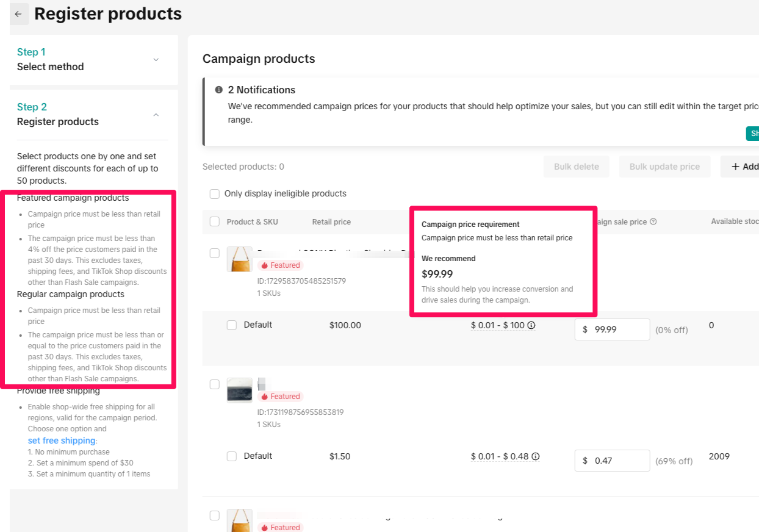Screen dimensions: 759x532
Task: Click the Featured flame badge on the first product
Action: [x=279, y=265]
